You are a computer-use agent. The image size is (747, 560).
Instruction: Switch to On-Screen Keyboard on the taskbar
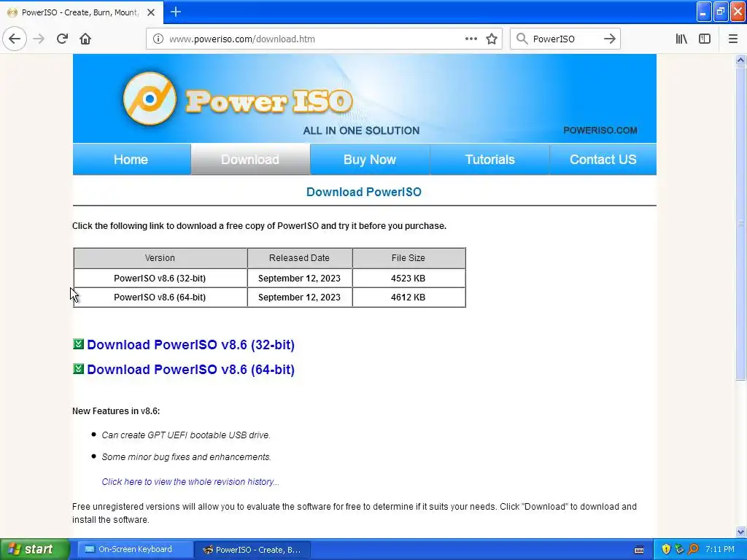135,549
